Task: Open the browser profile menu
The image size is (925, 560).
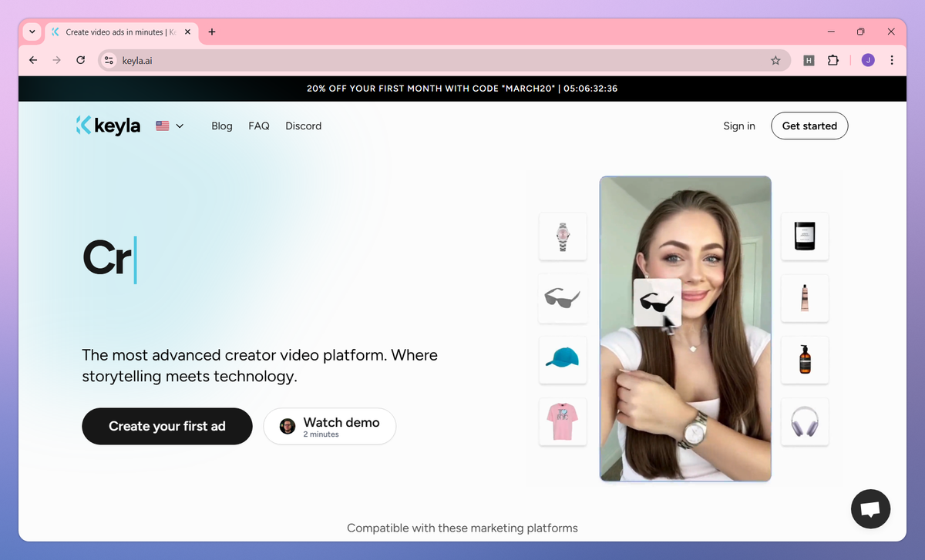Action: point(867,60)
